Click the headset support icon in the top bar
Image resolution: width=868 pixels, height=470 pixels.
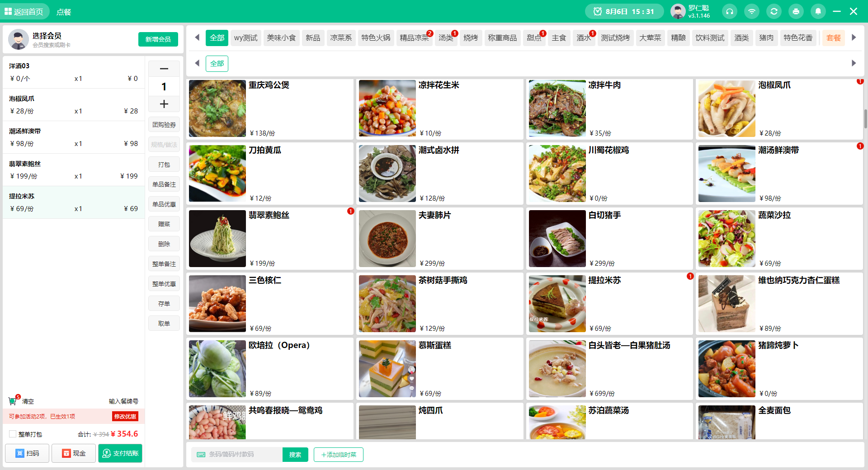click(x=729, y=11)
